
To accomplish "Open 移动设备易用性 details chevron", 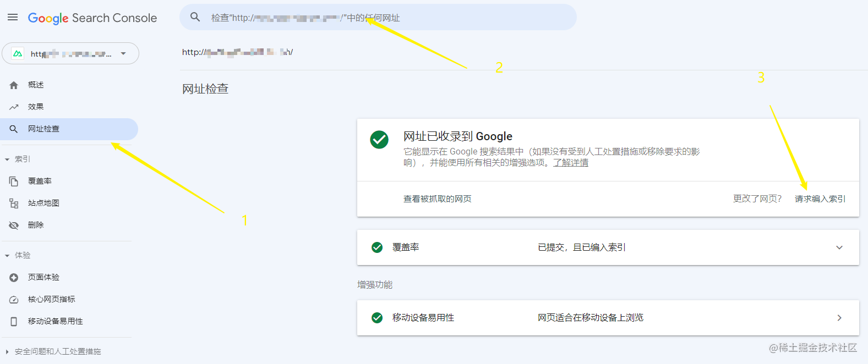I will tap(839, 318).
